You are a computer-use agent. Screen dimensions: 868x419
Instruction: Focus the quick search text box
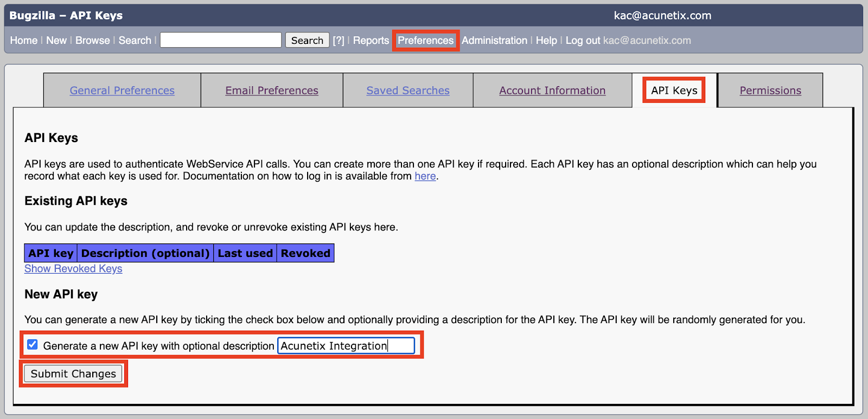[x=221, y=40]
